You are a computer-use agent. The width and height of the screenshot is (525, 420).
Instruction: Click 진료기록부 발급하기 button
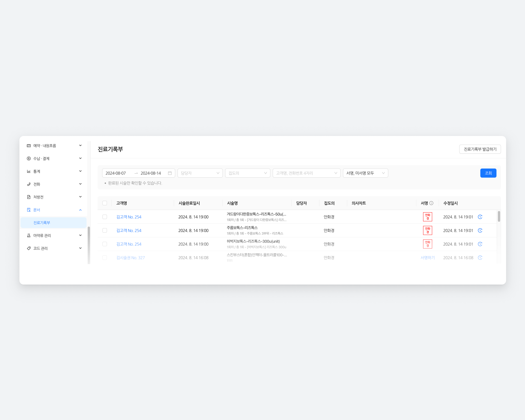tap(480, 149)
